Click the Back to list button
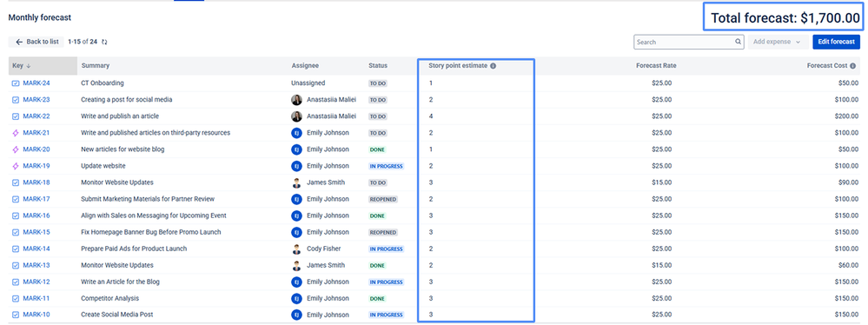This screenshot has height=325, width=868. (x=36, y=42)
